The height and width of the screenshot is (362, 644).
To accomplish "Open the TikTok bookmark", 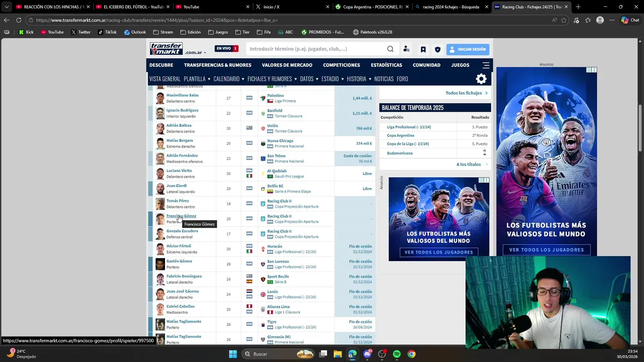I will coord(107,32).
